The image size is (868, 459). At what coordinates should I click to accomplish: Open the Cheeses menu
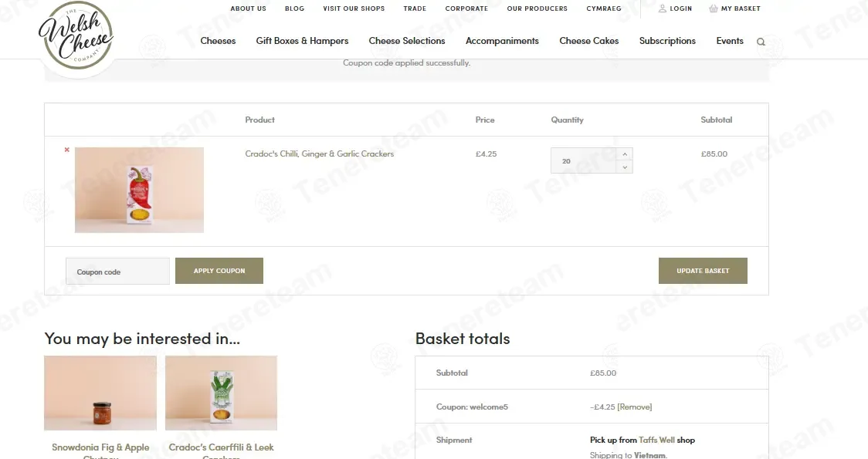point(218,41)
